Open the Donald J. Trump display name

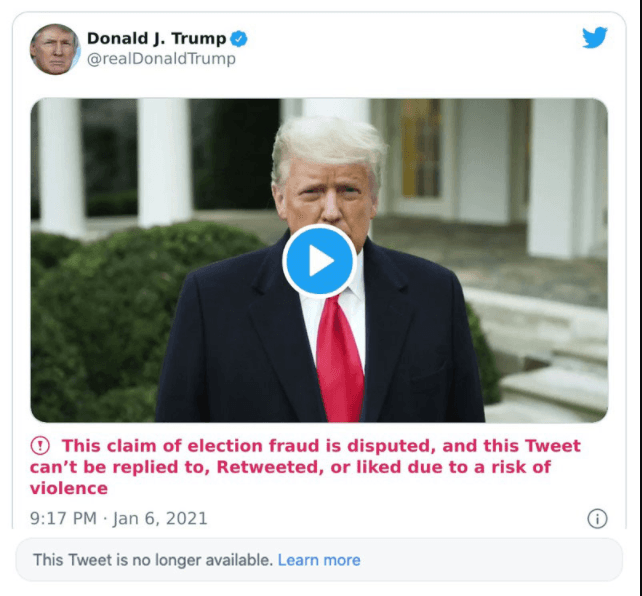coord(156,38)
